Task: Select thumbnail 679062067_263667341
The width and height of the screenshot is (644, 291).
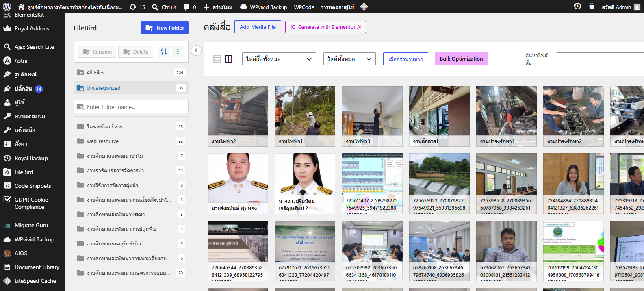Action: click(506, 251)
